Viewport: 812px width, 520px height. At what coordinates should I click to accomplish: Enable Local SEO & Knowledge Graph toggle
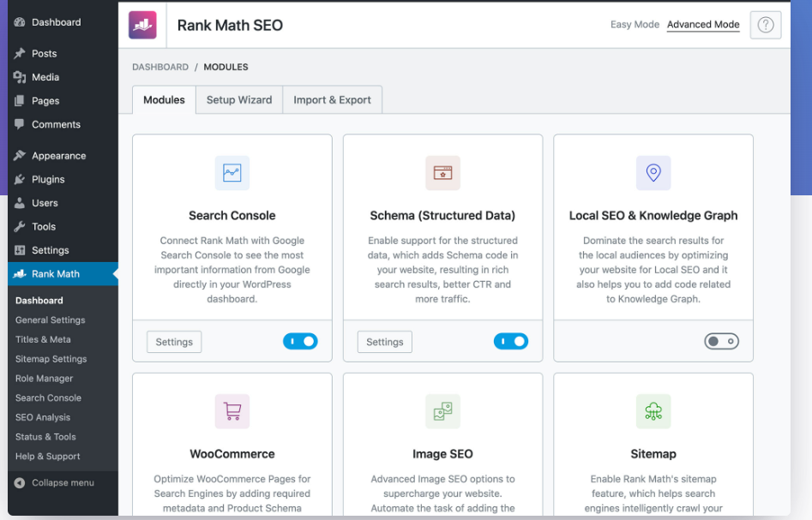pos(721,342)
